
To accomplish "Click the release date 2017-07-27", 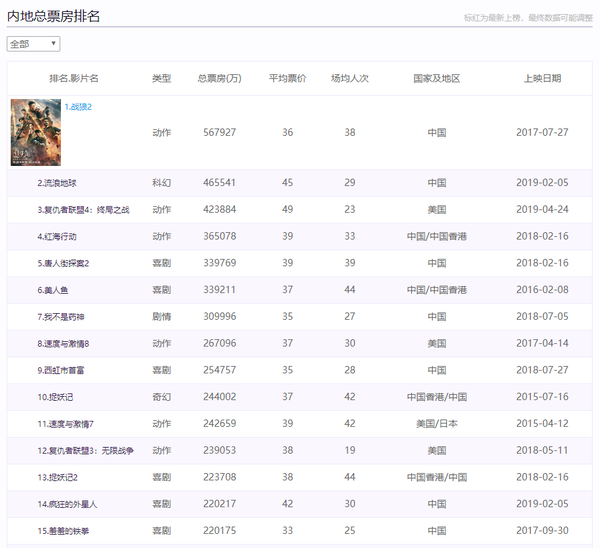I will pyautogui.click(x=542, y=132).
